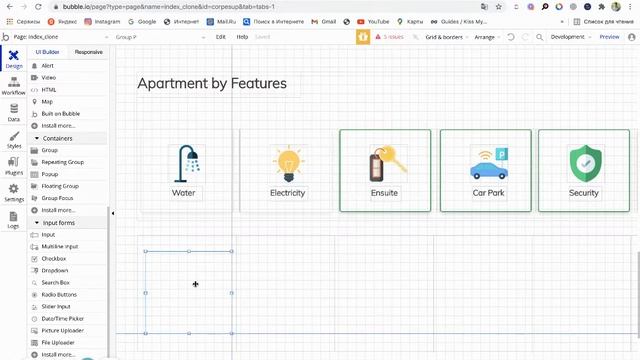Open the Logs section

[x=13, y=220]
